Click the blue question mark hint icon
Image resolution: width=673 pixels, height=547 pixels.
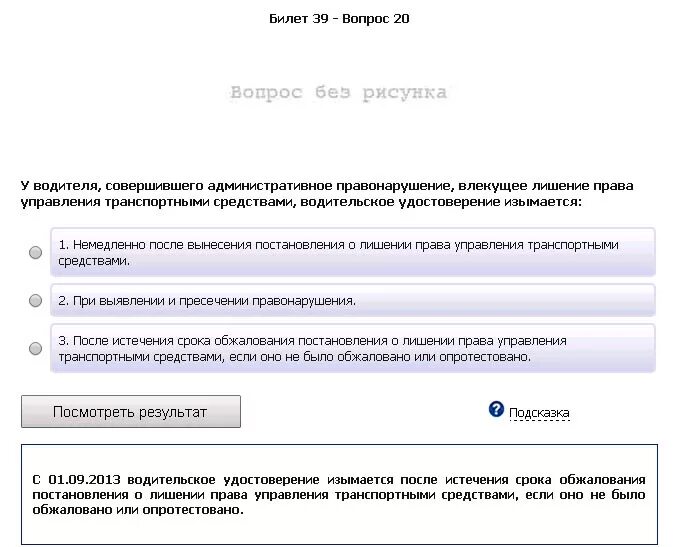(496, 409)
